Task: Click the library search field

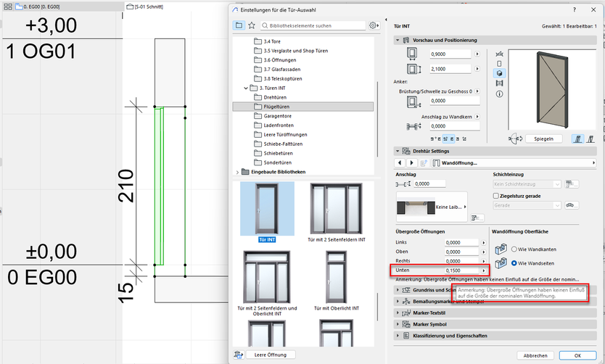Action: coord(313,25)
